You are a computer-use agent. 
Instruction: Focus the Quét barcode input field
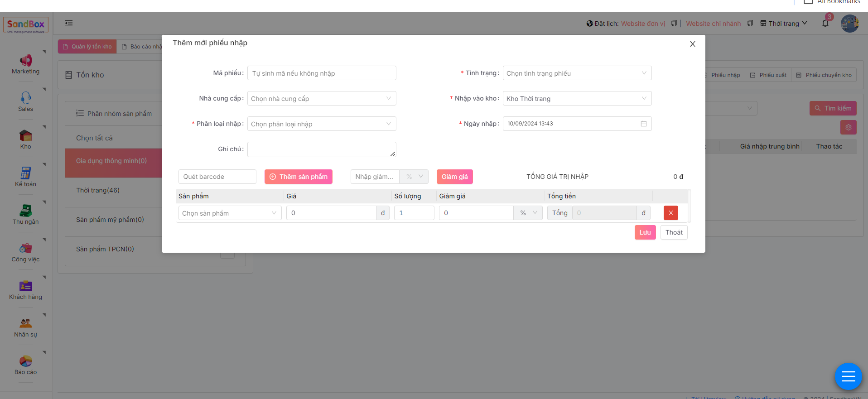(x=217, y=177)
